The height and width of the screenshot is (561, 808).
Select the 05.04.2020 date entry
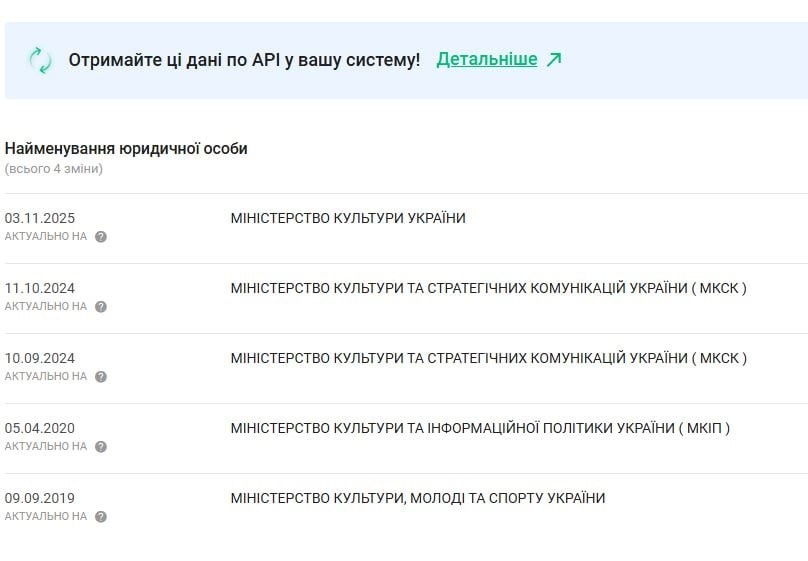click(40, 428)
